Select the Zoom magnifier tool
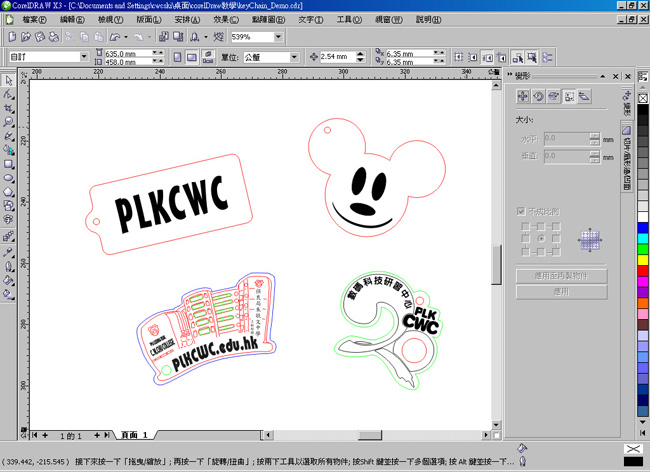The width and height of the screenshot is (650, 472). [8, 122]
